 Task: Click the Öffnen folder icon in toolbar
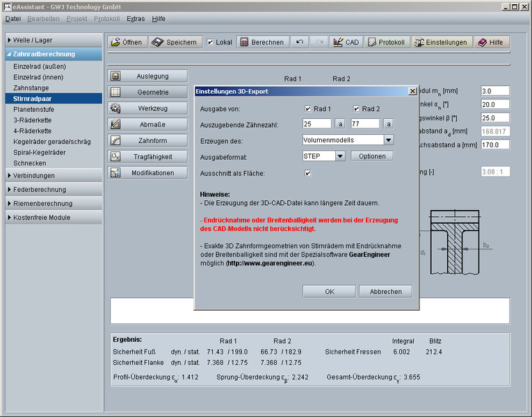tap(116, 42)
